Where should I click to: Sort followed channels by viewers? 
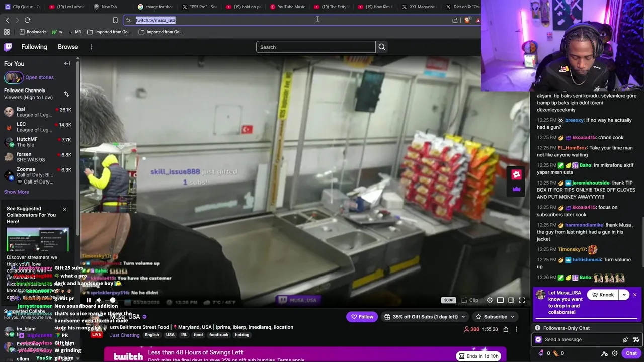click(66, 94)
